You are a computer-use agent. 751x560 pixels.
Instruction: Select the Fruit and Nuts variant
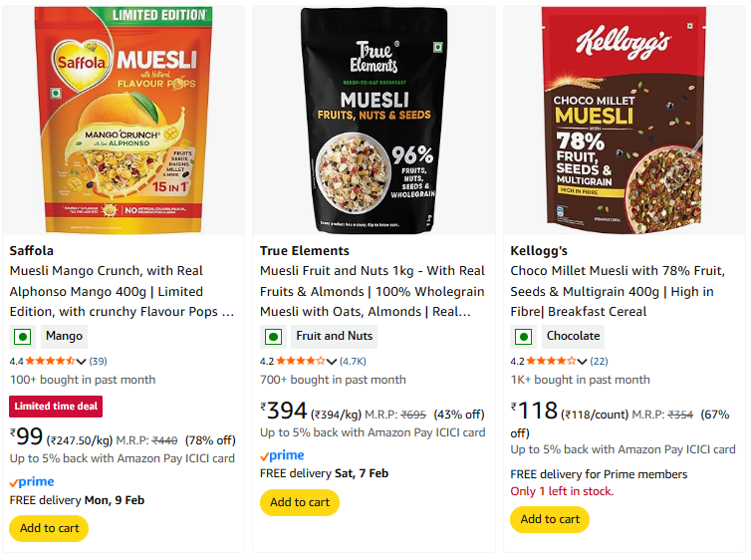coord(334,337)
